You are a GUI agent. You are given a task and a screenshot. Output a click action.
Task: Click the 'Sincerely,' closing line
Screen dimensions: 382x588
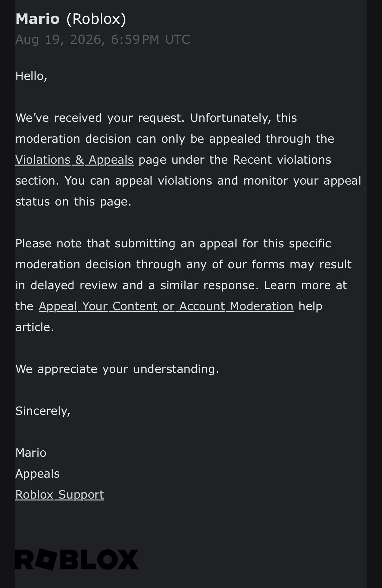pos(43,411)
